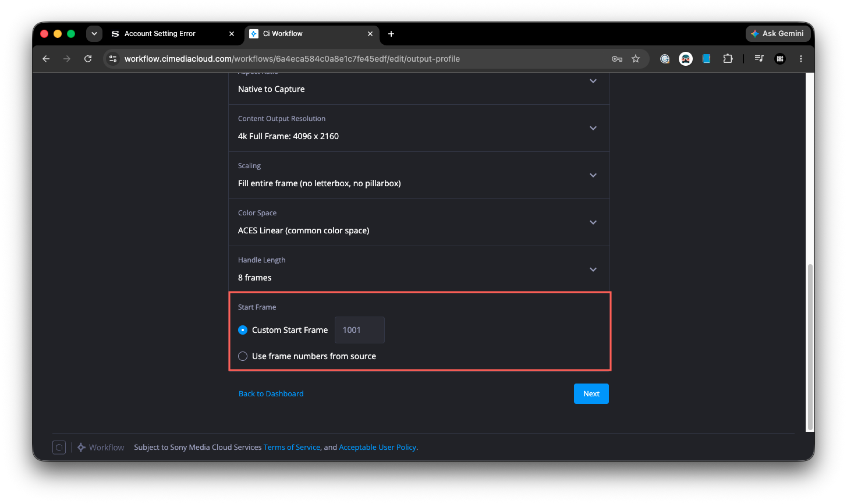Open the Color Space dropdown

[419, 222]
